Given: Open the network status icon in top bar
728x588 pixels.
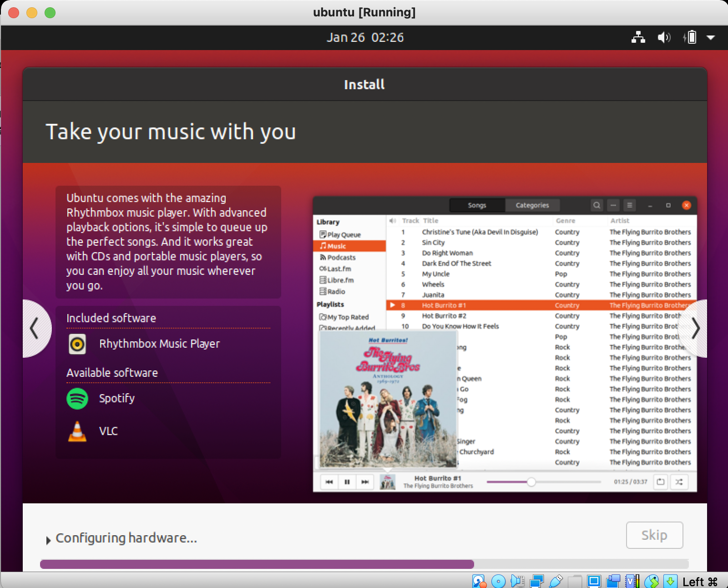Looking at the screenshot, I should (638, 37).
